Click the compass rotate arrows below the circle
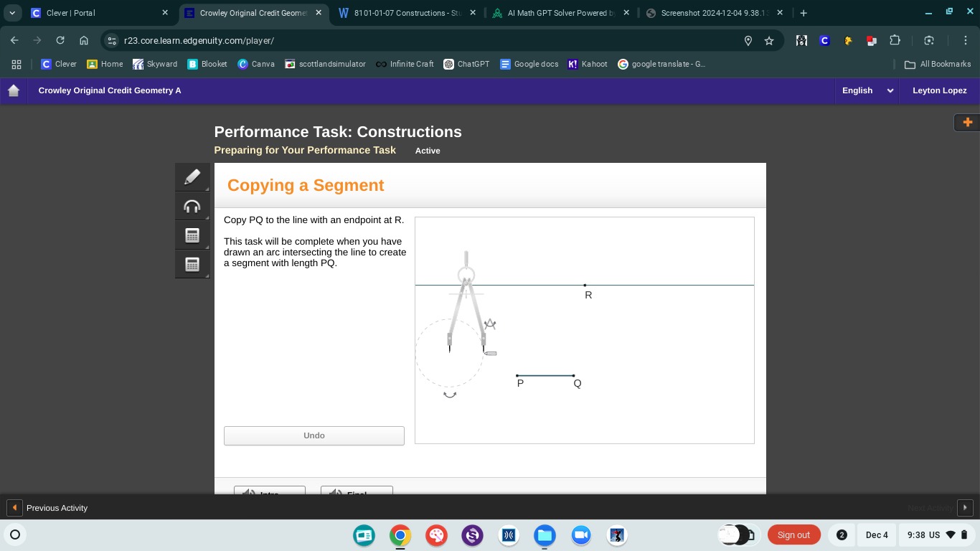The width and height of the screenshot is (980, 551). coord(450,395)
